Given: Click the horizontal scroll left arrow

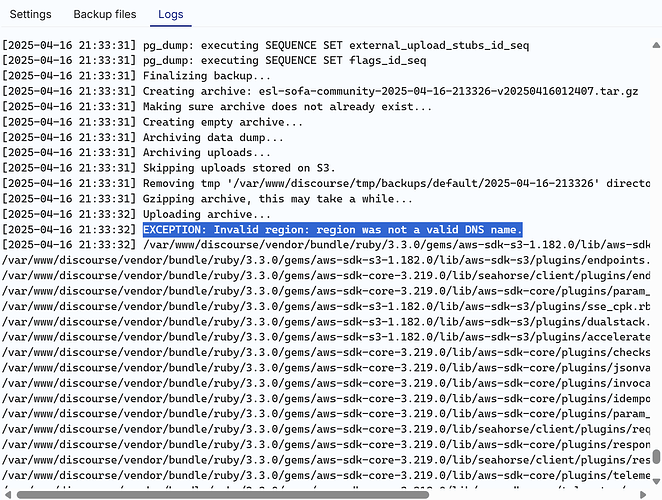Looking at the screenshot, I should (x=8, y=495).
